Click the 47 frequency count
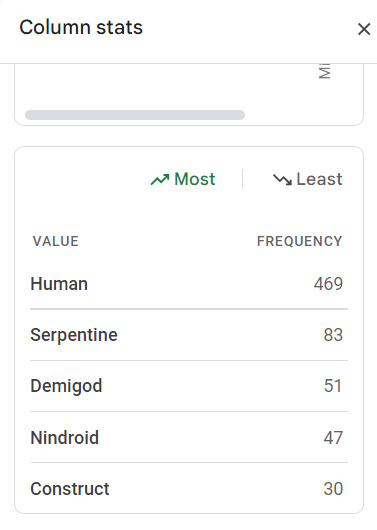The image size is (377, 530). coord(333,437)
